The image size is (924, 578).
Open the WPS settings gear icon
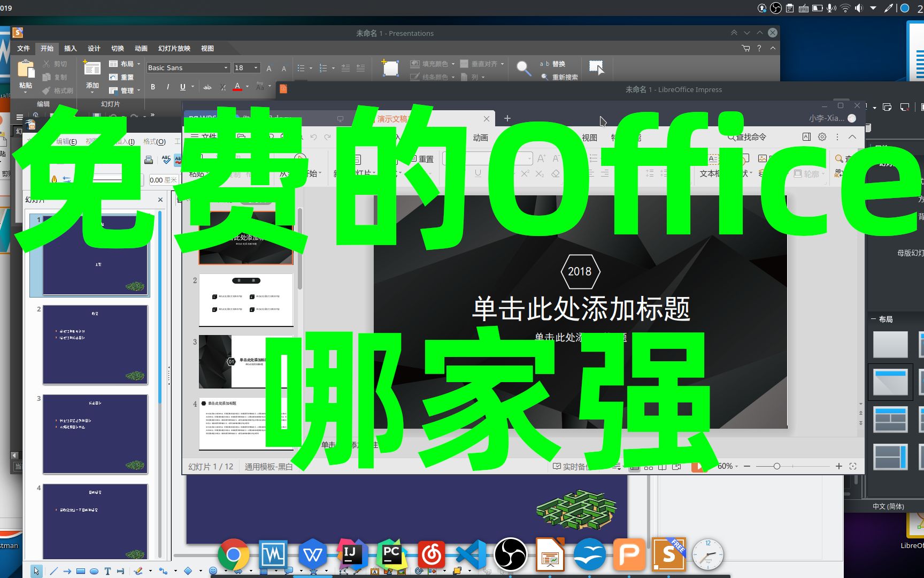pyautogui.click(x=822, y=137)
